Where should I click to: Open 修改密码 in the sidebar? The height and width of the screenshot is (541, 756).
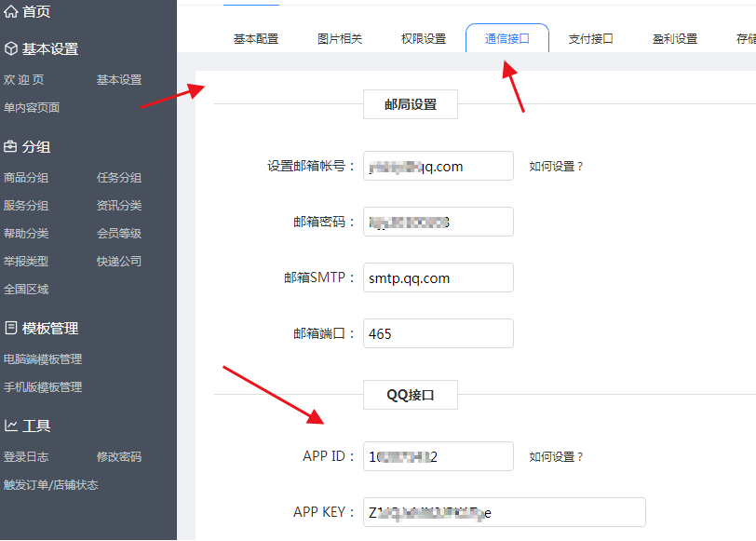point(119,456)
